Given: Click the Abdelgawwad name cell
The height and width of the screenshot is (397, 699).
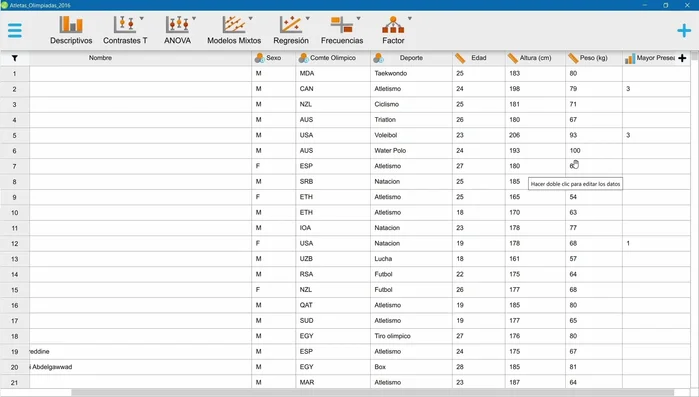Looking at the screenshot, I should click(140, 367).
